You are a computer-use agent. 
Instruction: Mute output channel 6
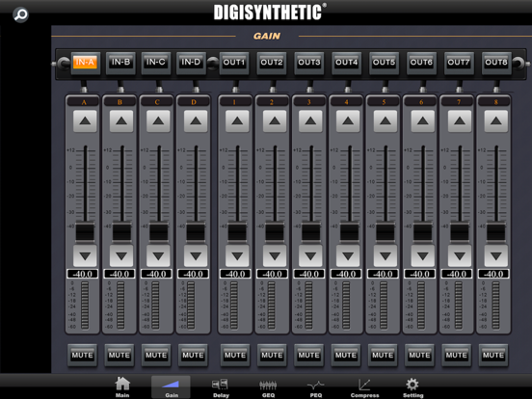[x=419, y=356]
